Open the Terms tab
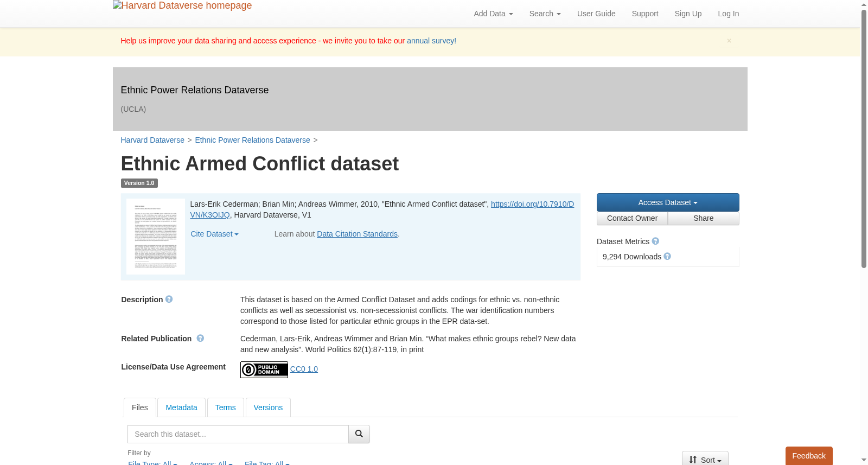Screen dimensions: 868x465 click(225, 407)
